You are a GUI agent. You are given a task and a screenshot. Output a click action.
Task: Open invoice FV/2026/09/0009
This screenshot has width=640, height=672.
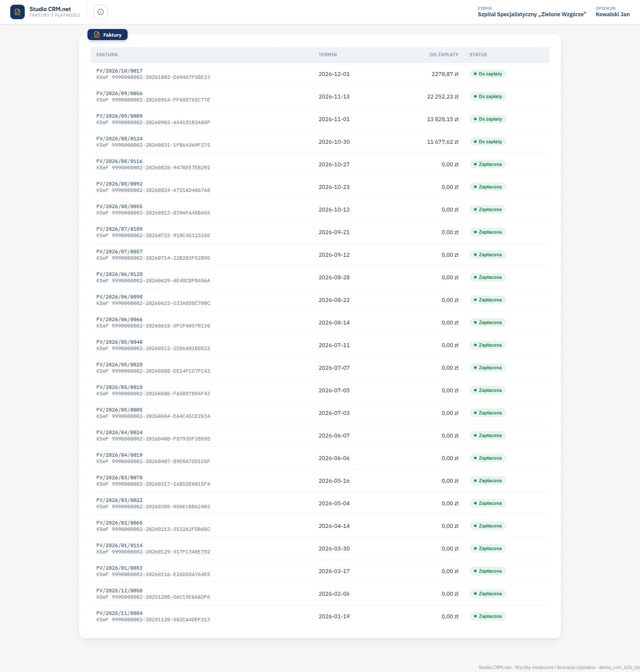point(119,116)
